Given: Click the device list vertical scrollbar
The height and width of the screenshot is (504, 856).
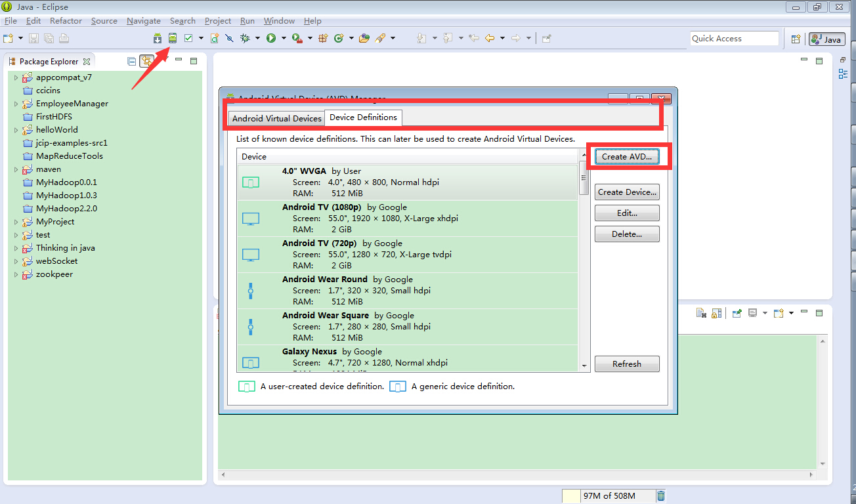Looking at the screenshot, I should coord(584,261).
